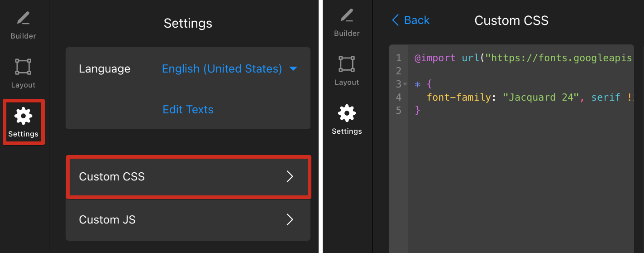This screenshot has width=644, height=253.
Task: Place cursor on font-family line in editor
Action: [x=530, y=97]
